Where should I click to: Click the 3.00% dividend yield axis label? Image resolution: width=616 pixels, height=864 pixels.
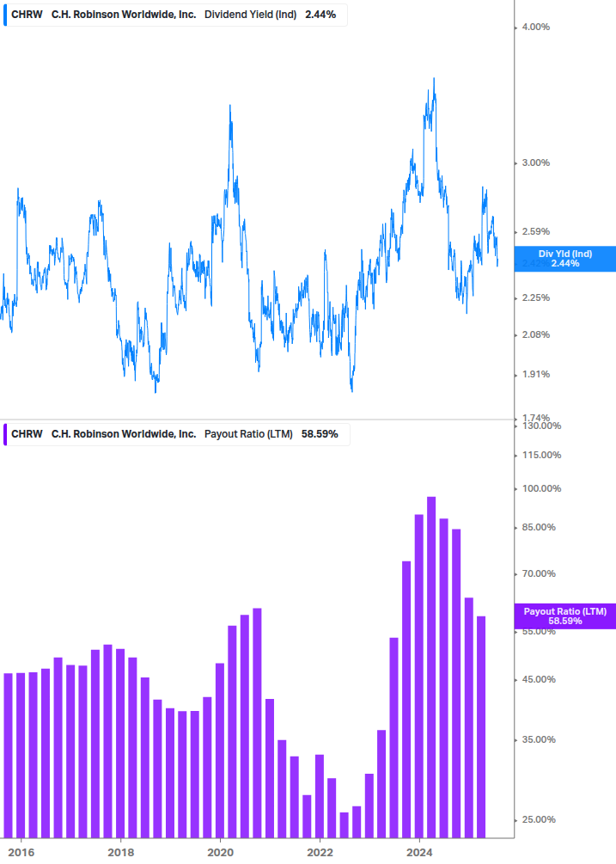tap(535, 163)
